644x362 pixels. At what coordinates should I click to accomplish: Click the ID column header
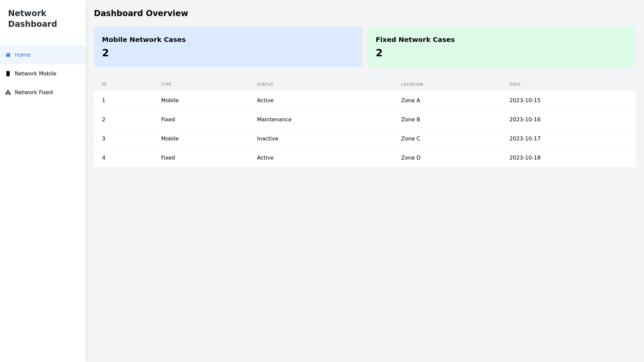[104, 84]
